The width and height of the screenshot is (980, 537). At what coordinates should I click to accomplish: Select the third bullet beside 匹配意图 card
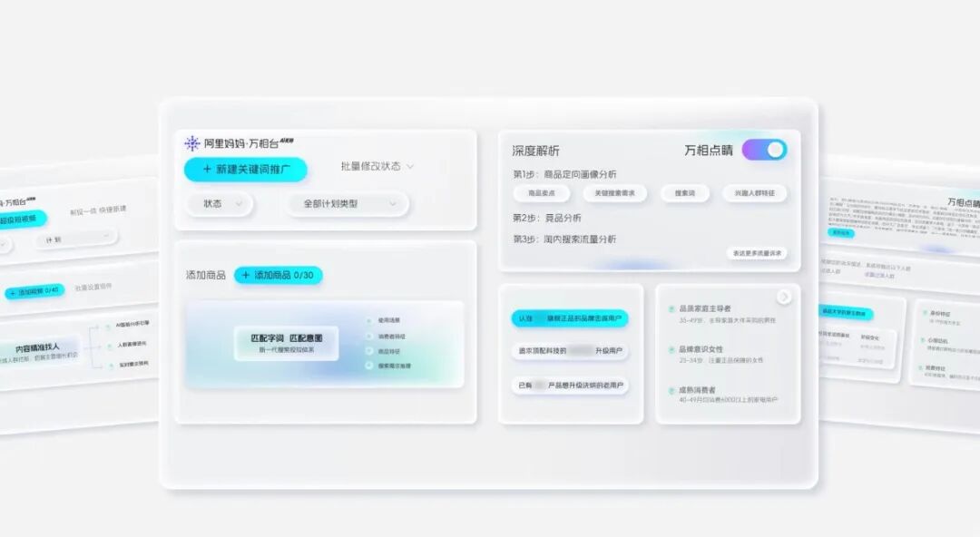pos(369,351)
